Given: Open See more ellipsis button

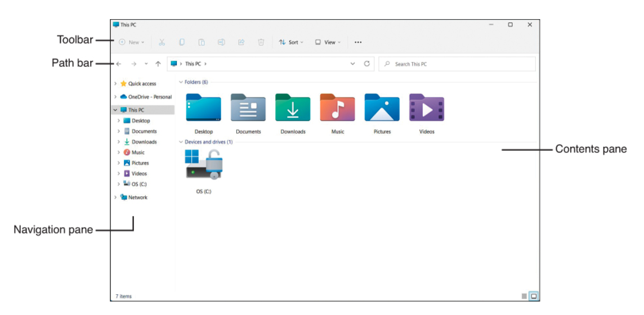Looking at the screenshot, I should click(x=358, y=42).
